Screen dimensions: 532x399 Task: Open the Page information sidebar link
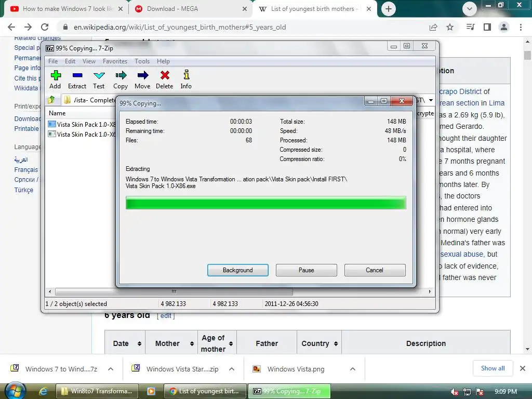click(x=27, y=68)
